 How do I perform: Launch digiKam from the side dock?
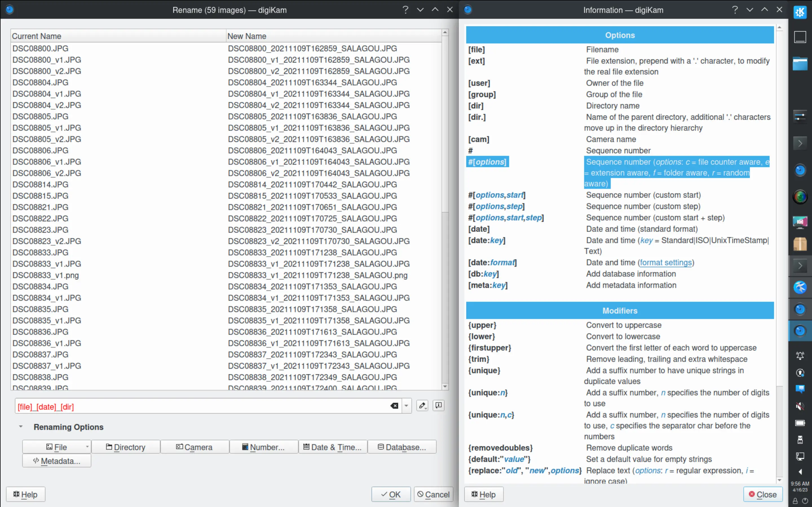pos(800,170)
